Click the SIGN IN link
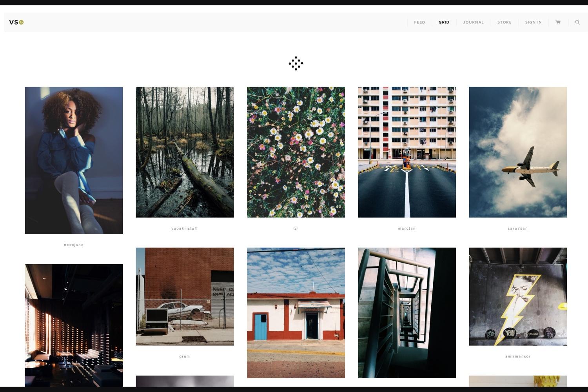 click(533, 22)
